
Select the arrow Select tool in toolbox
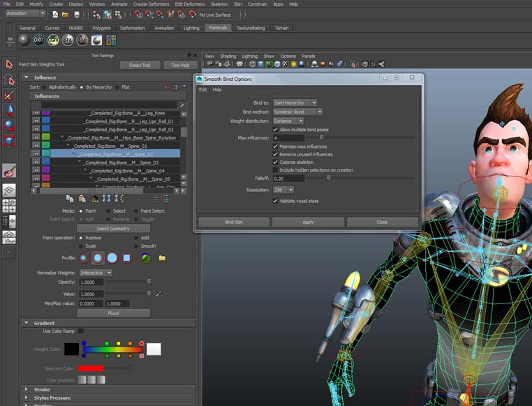9,64
